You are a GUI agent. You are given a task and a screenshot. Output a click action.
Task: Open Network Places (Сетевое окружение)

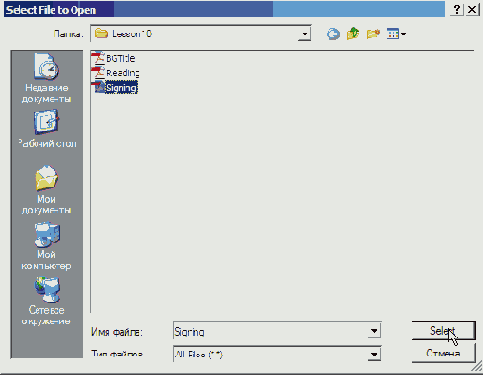[46, 301]
